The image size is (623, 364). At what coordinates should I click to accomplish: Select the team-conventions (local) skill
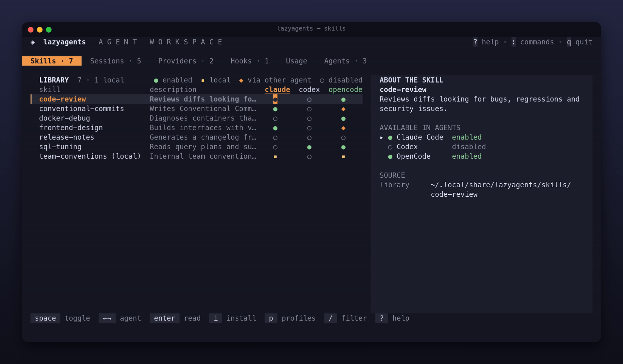(x=196, y=157)
